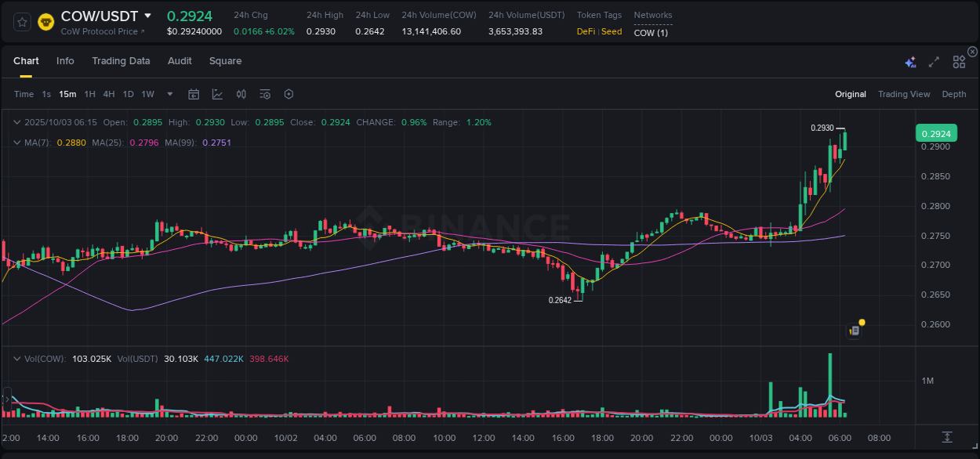Open the date range calendar picker

point(194,93)
